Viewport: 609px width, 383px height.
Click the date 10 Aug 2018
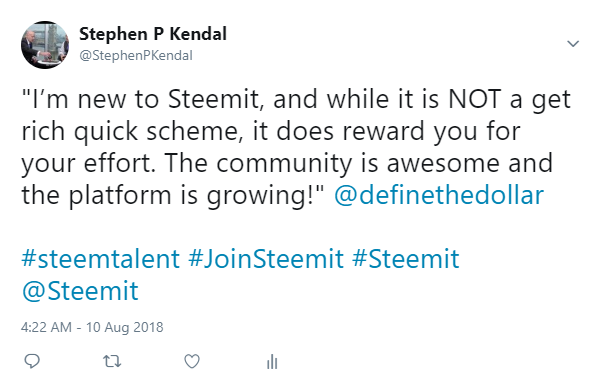pos(124,327)
